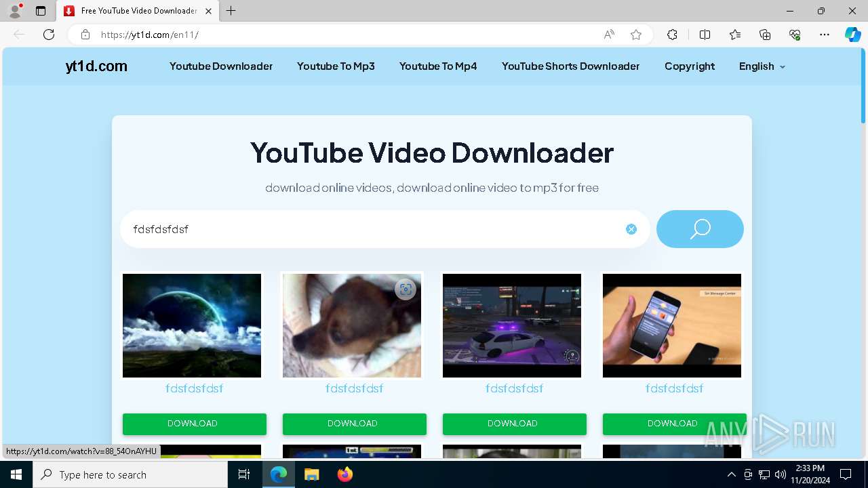This screenshot has height=488, width=868.
Task: View site information lock icon
Action: [x=85, y=35]
